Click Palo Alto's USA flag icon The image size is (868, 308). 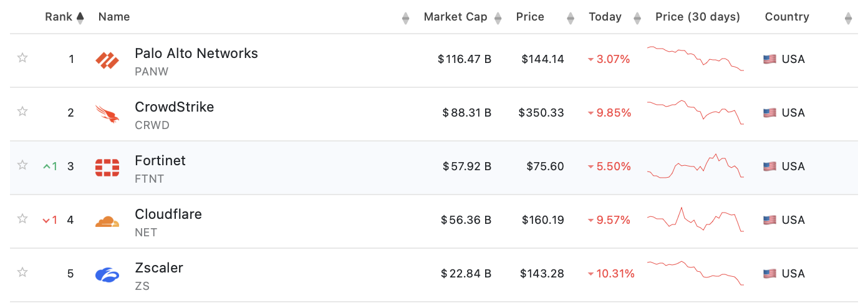769,60
